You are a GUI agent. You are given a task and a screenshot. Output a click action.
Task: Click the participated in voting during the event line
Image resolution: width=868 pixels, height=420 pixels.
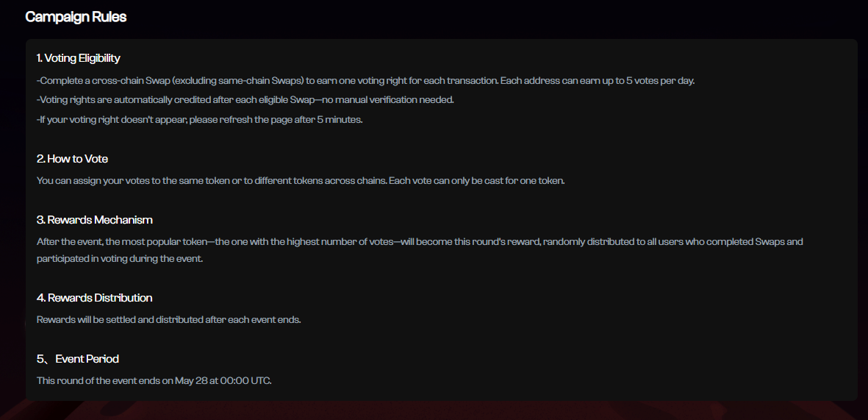point(120,258)
